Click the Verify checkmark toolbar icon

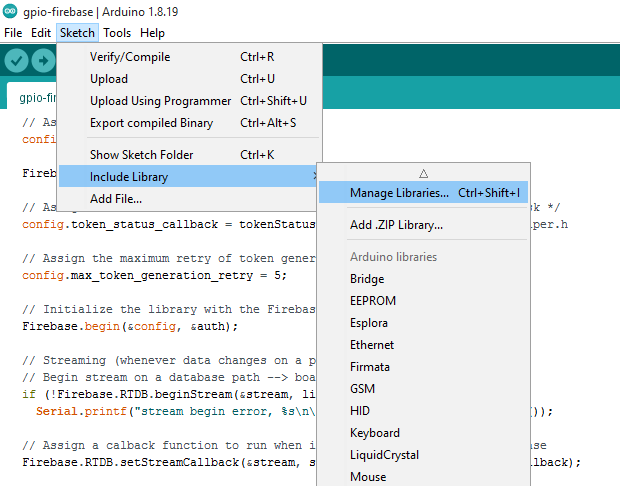click(16, 60)
